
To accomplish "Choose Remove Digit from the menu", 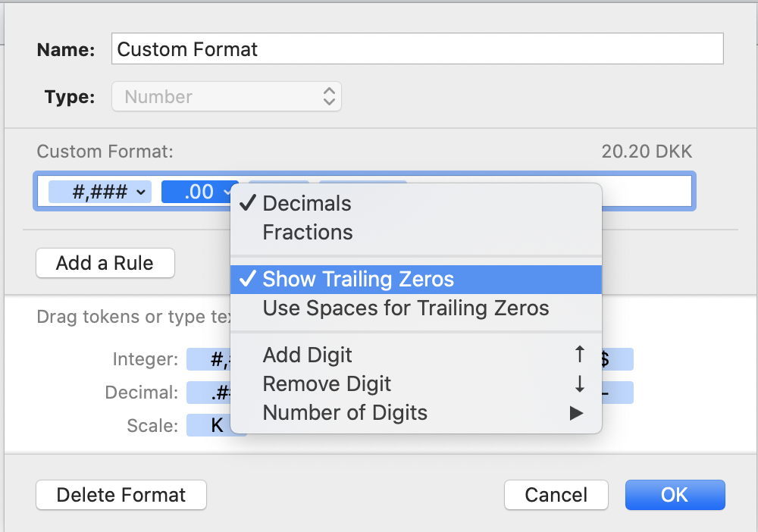I will click(327, 384).
